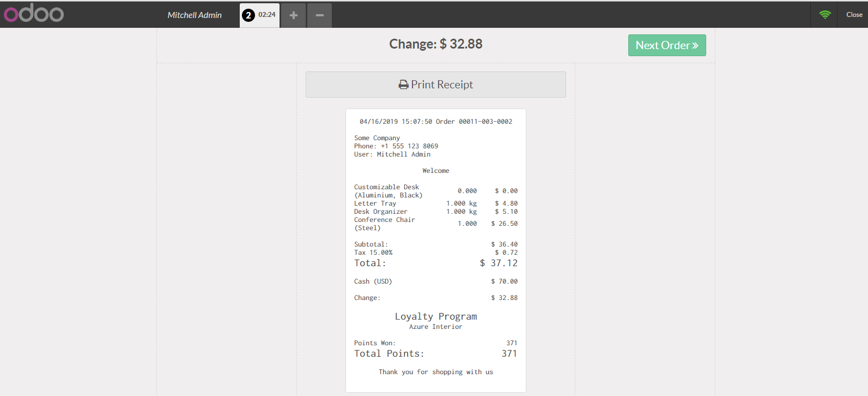Click the Letter Tray price $ 4.80

(506, 203)
